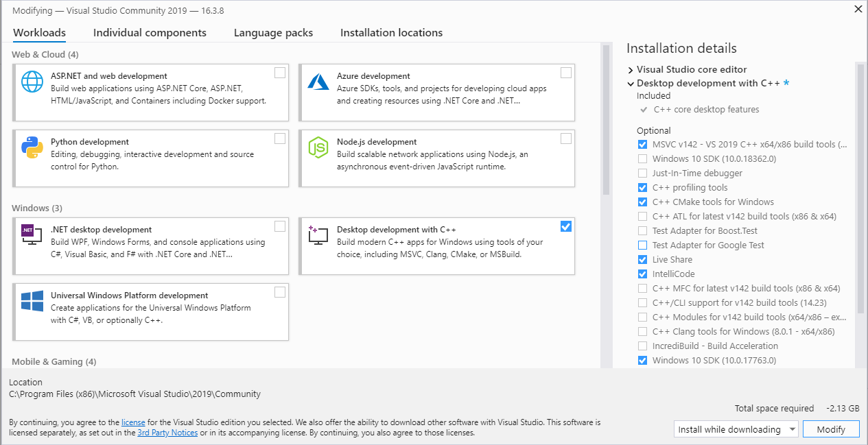Uncheck C++ CMake tools for Windows
The height and width of the screenshot is (445, 868).
[642, 202]
